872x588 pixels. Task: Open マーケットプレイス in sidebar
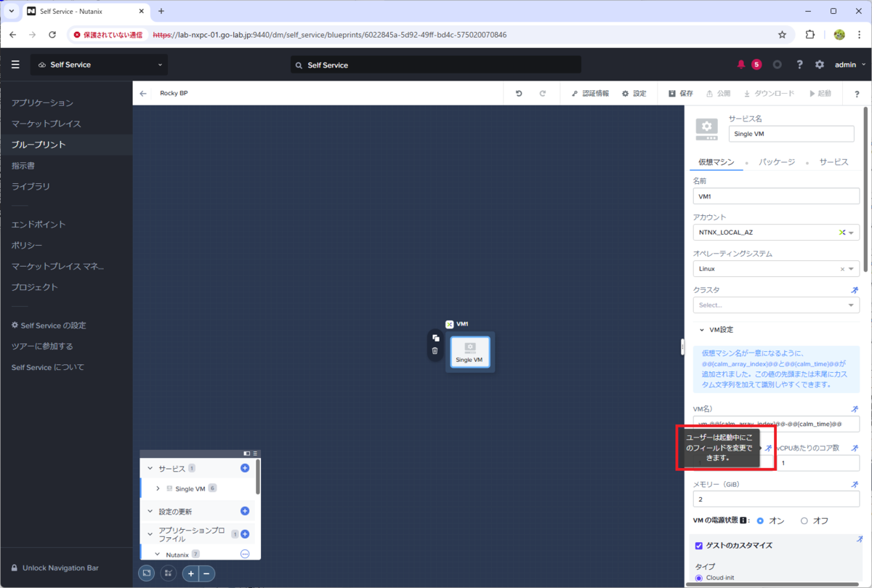[x=47, y=124]
